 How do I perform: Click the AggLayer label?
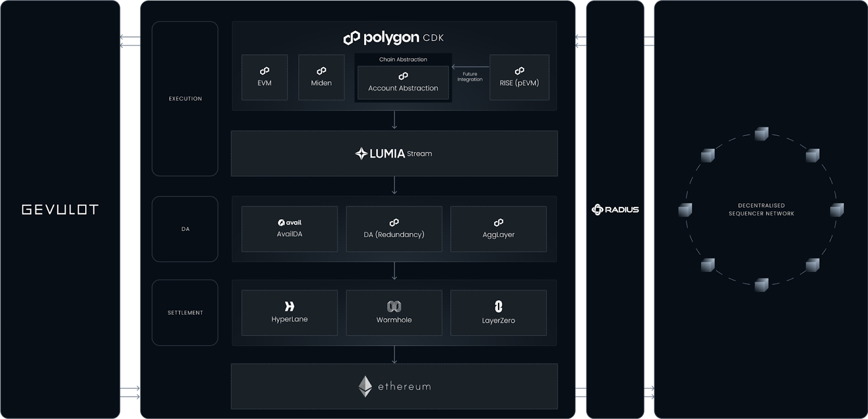tap(499, 234)
